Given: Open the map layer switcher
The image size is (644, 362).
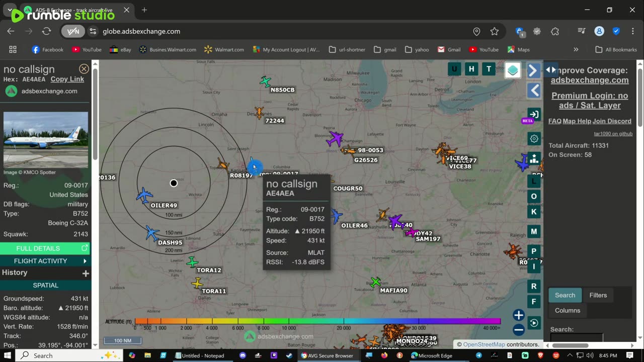Looking at the screenshot, I should pos(513,70).
